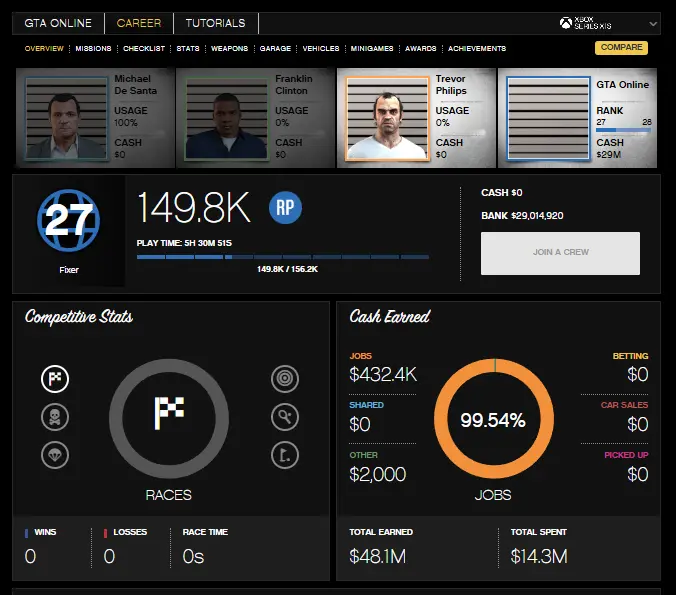This screenshot has width=676, height=595.
Task: Select the Golf flag icon
Action: click(285, 455)
